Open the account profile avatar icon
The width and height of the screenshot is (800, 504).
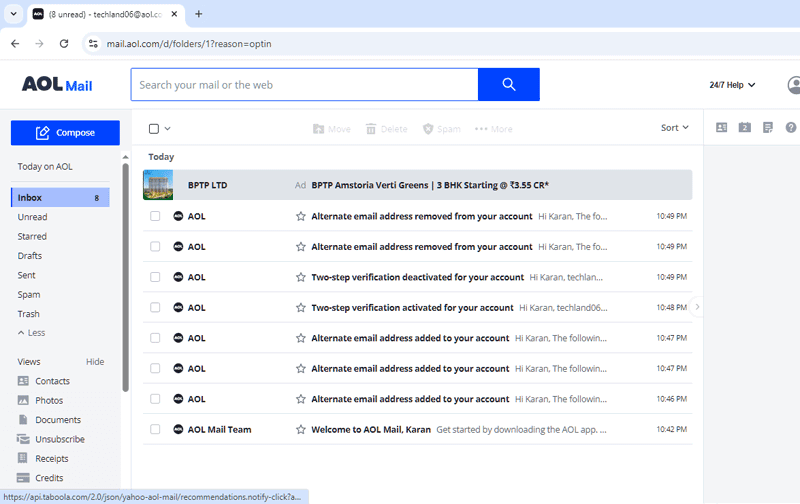[793, 85]
